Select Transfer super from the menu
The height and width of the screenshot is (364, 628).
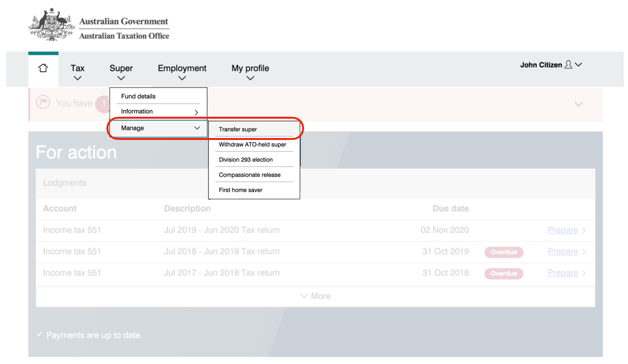click(x=237, y=129)
